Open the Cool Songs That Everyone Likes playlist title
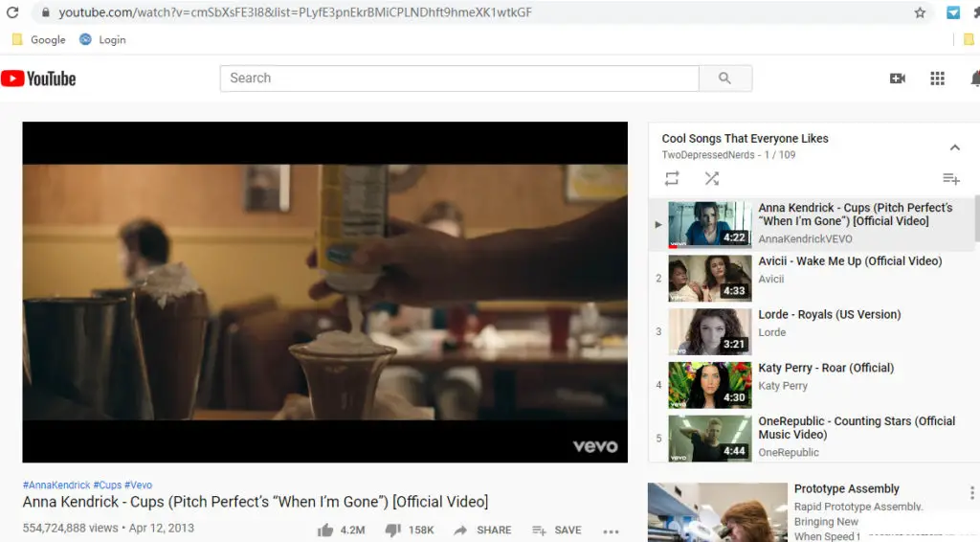 click(x=745, y=138)
